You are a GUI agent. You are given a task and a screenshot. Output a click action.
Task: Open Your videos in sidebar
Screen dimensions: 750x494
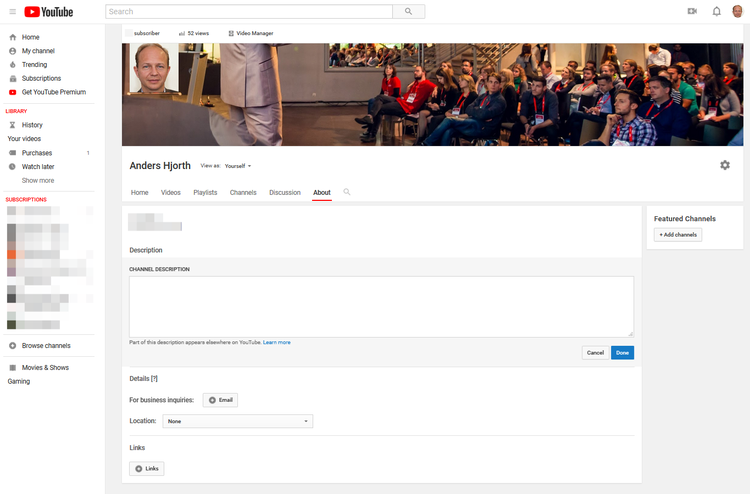click(24, 139)
